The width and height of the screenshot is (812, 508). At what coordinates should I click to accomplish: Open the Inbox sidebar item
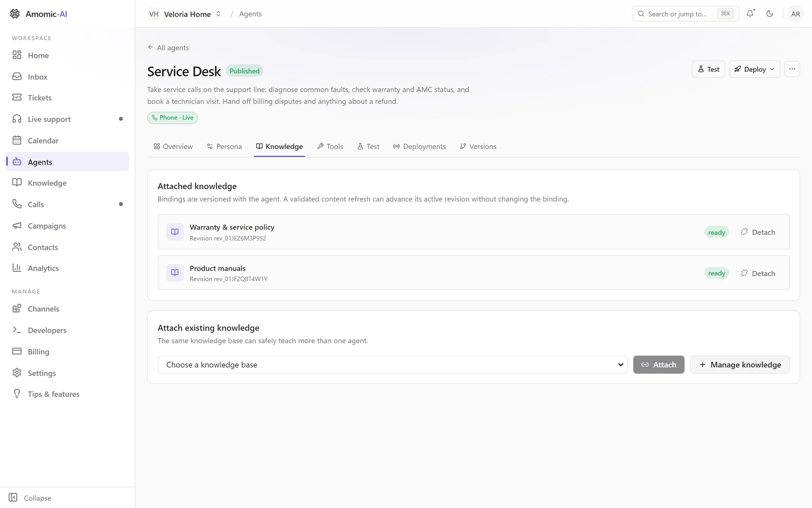pos(68,77)
